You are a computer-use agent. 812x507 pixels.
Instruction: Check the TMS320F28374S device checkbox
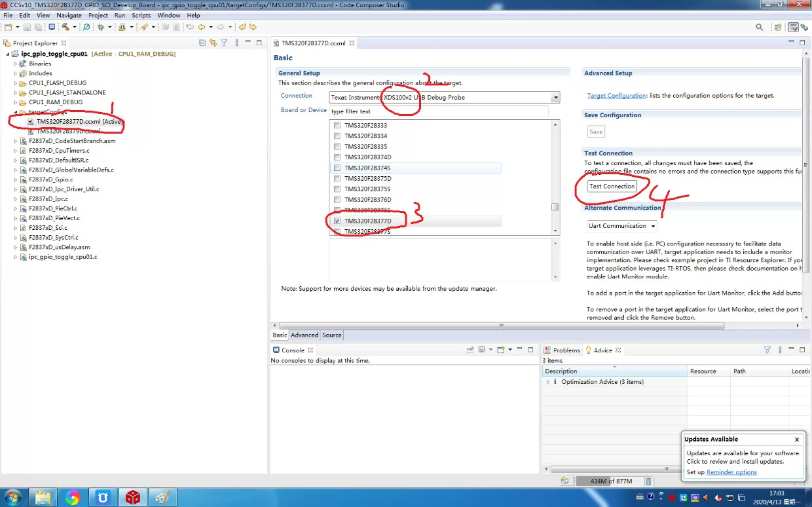click(x=337, y=168)
